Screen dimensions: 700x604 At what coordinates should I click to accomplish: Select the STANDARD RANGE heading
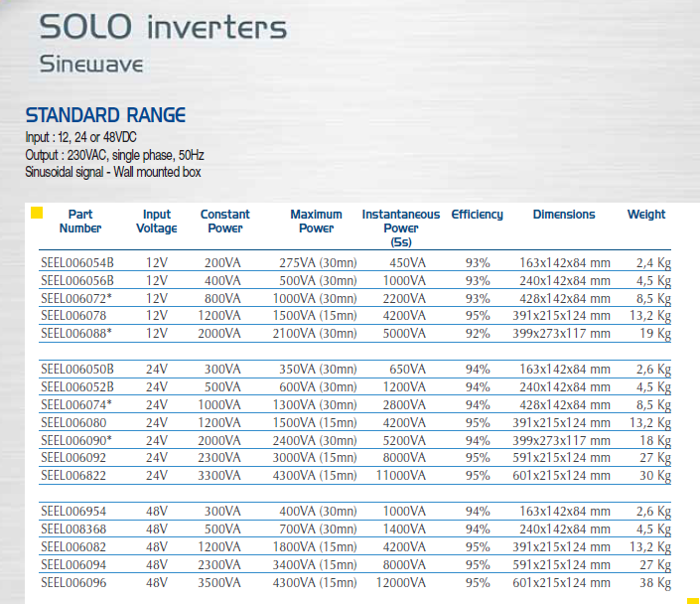[105, 115]
